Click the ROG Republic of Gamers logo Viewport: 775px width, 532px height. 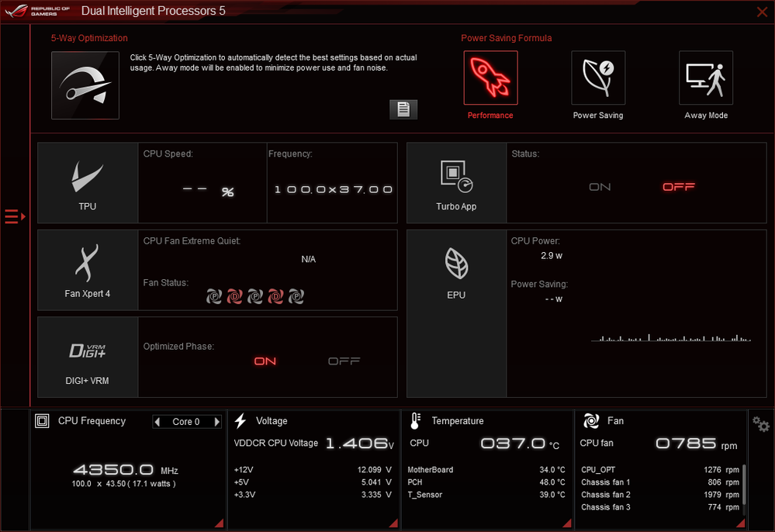[38, 11]
